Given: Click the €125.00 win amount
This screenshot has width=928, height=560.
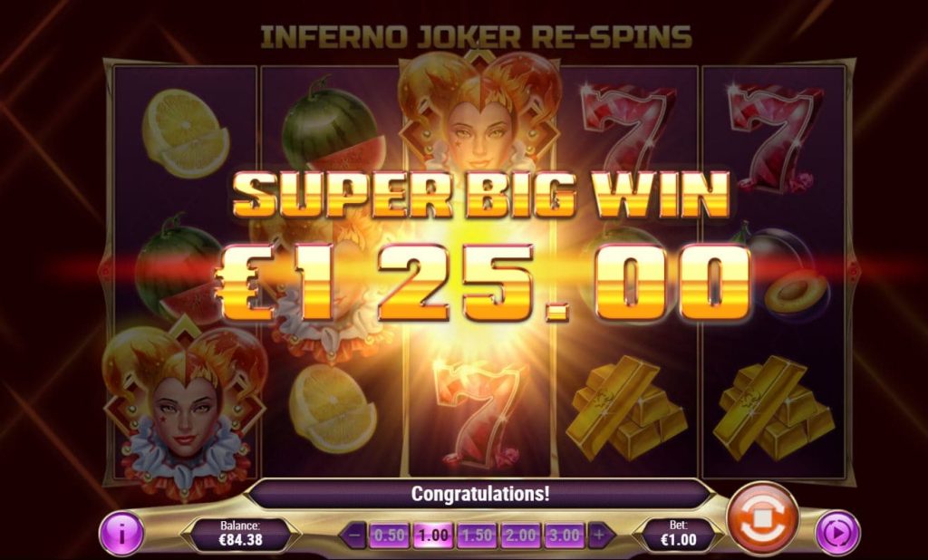Looking at the screenshot, I should [482, 283].
